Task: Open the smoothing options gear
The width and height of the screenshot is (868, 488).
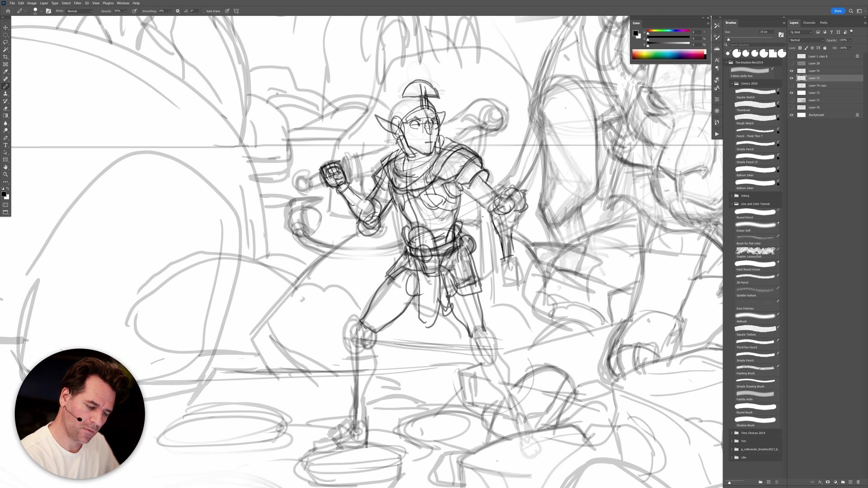Action: (x=178, y=11)
